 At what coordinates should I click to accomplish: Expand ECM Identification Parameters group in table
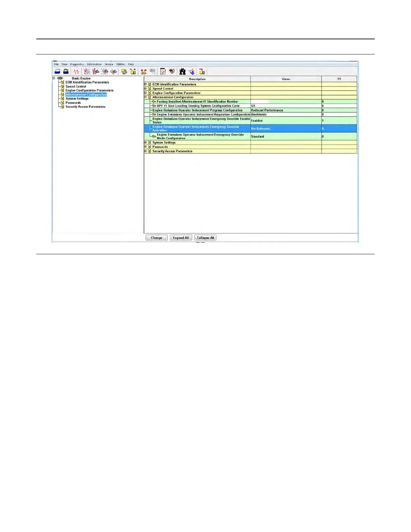point(145,84)
